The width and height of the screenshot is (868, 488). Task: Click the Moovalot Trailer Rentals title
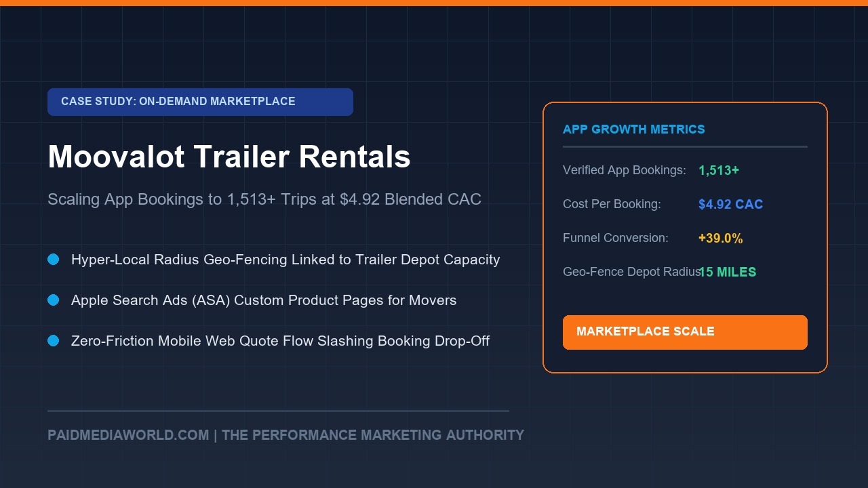point(229,157)
